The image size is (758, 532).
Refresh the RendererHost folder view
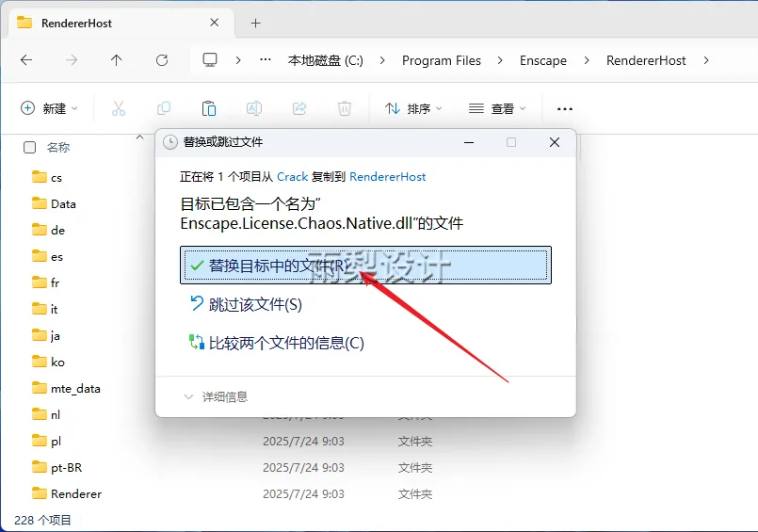[162, 60]
